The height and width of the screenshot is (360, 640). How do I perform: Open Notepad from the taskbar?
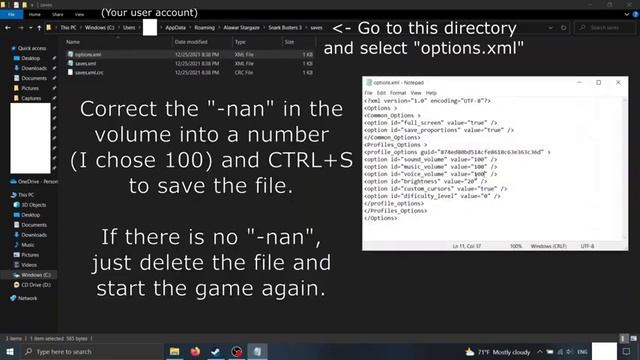pyautogui.click(x=257, y=351)
